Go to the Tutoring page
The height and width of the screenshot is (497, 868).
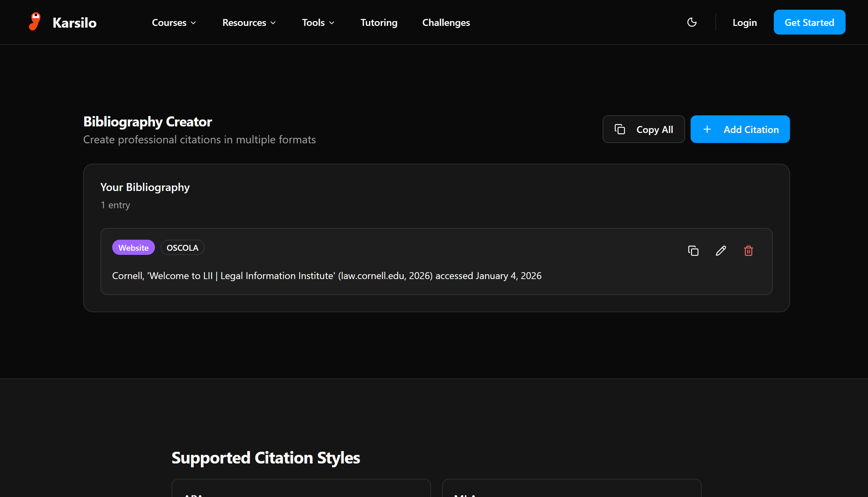point(379,23)
